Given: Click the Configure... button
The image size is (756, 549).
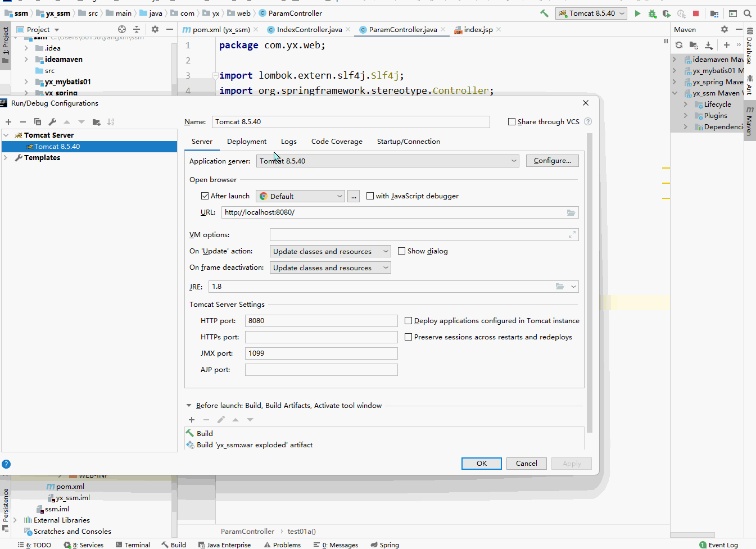Looking at the screenshot, I should click(x=552, y=161).
